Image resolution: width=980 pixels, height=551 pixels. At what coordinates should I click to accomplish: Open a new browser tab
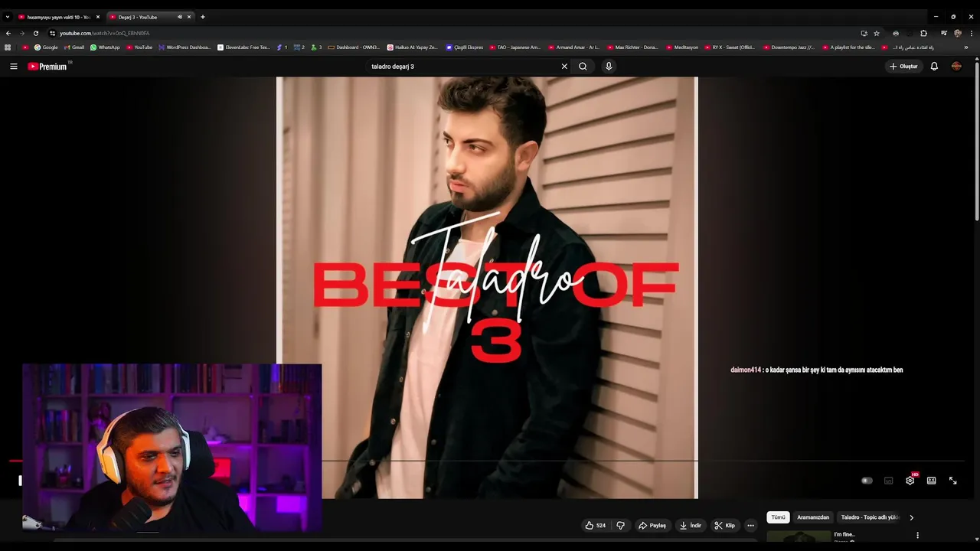203,17
